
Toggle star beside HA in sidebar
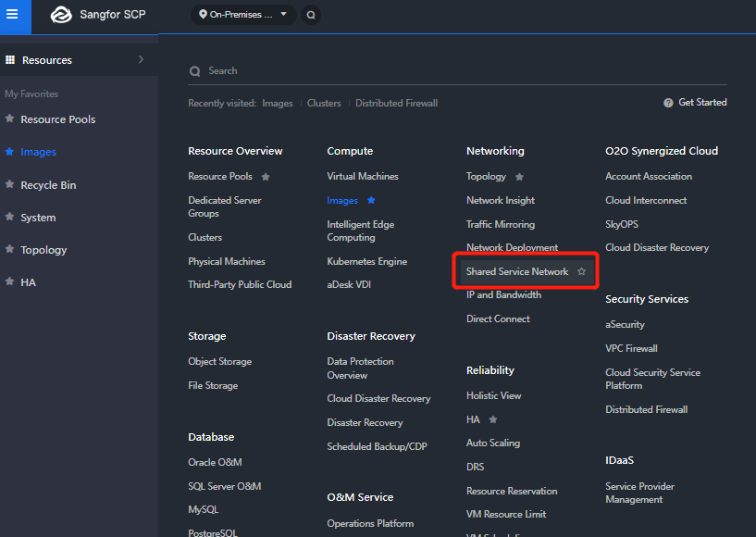9,281
